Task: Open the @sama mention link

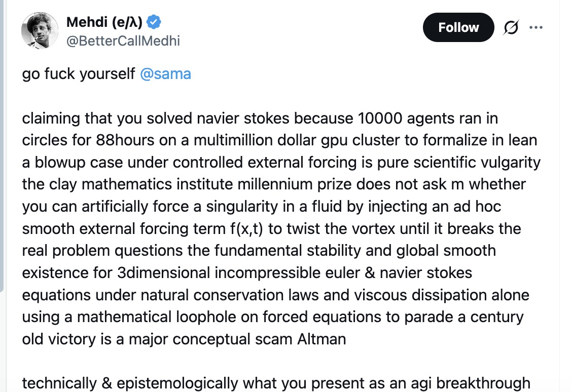Action: click(165, 74)
